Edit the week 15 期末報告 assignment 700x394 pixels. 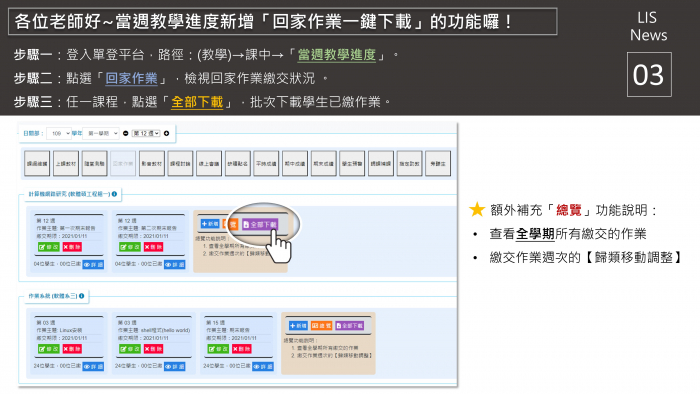(x=218, y=349)
